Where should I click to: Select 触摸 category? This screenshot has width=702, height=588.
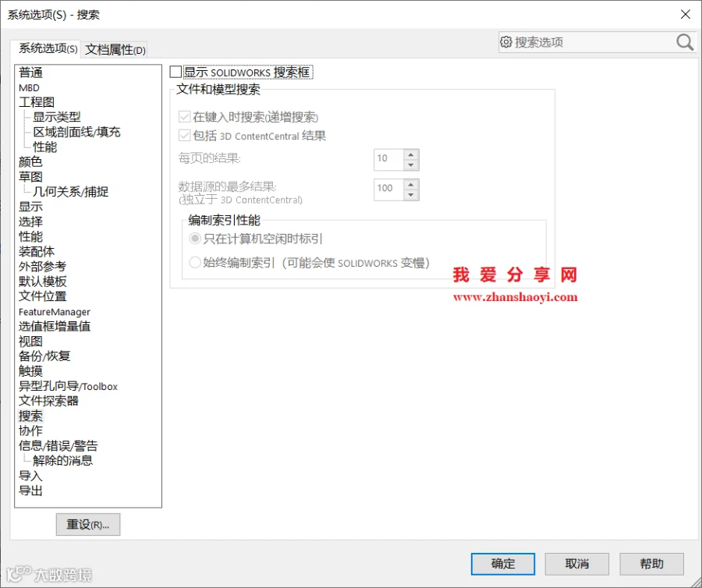[x=30, y=371]
